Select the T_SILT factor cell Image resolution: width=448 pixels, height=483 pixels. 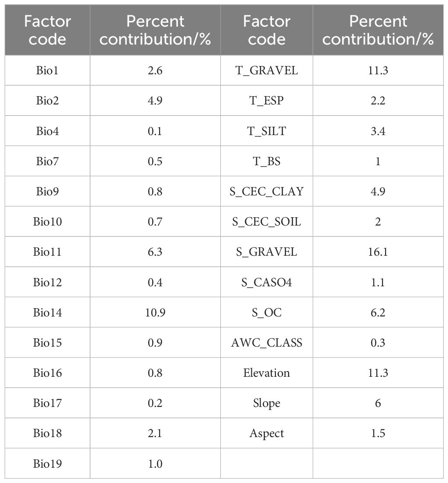[x=267, y=131]
